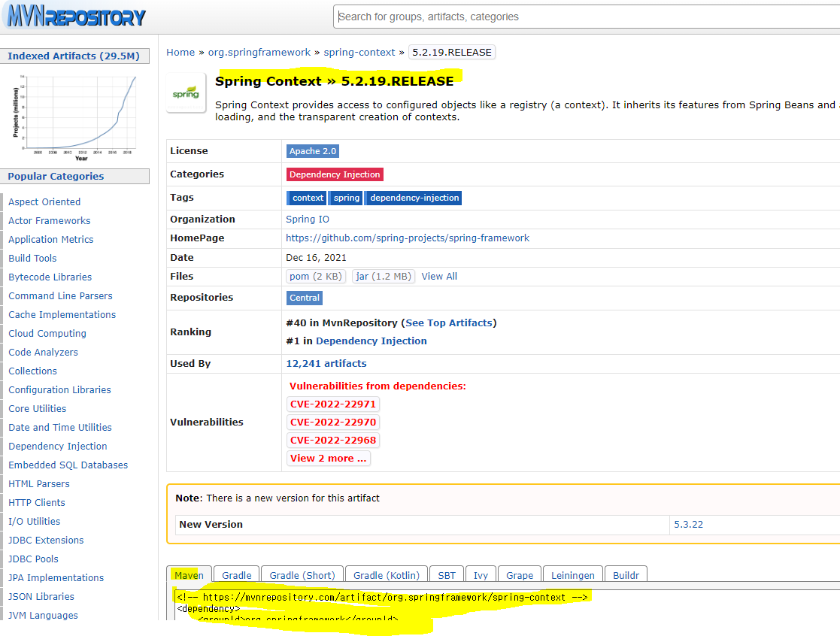Open Aspect Oriented category
The image size is (840, 636).
click(44, 201)
